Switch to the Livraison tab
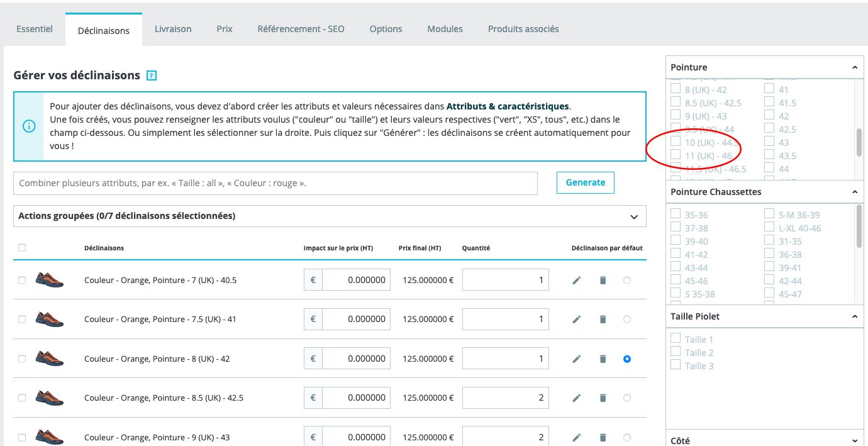This screenshot has width=868, height=446. click(173, 29)
